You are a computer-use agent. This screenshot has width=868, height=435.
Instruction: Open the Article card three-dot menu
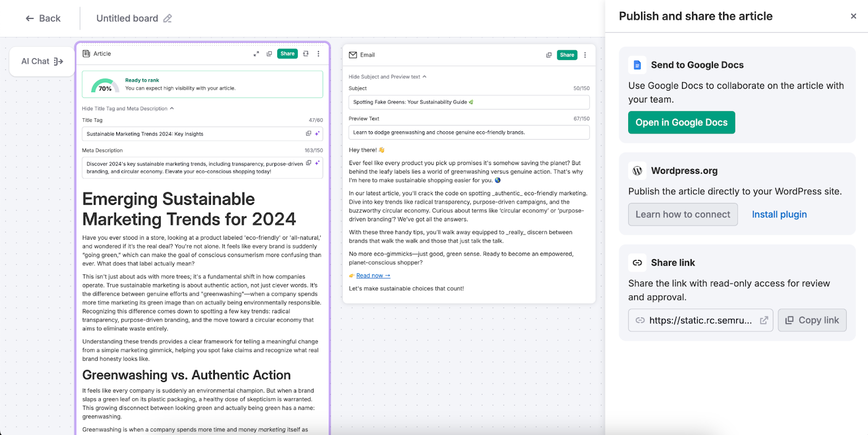pos(318,54)
